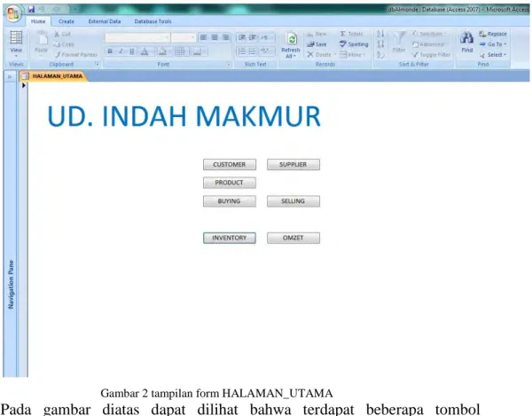
Task: Expand the Navigation Pane shutter bar
Action: [10, 76]
